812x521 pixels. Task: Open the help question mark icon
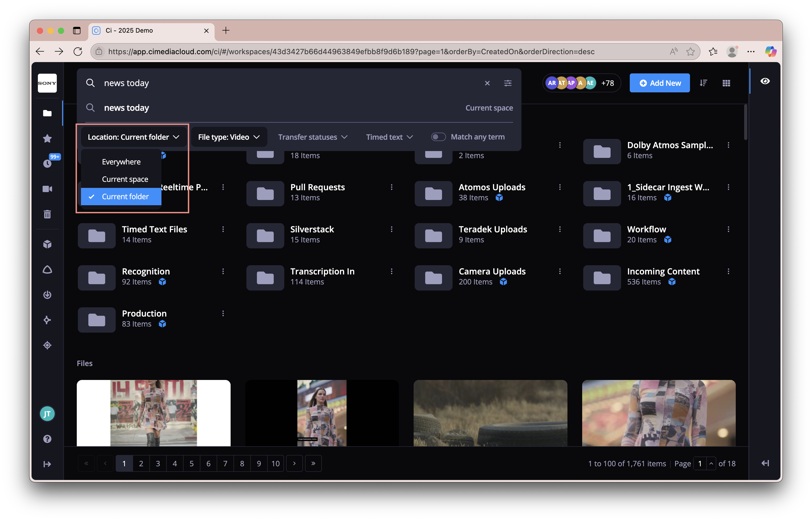tap(47, 439)
